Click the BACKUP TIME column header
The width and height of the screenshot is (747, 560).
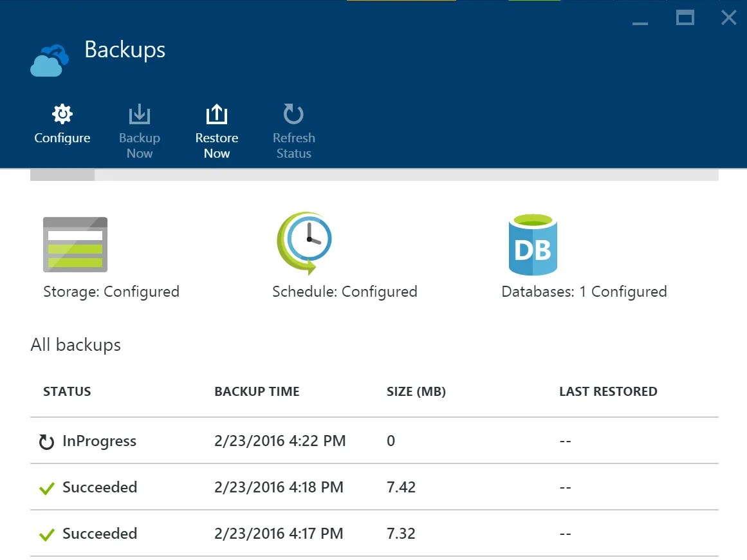[257, 391]
